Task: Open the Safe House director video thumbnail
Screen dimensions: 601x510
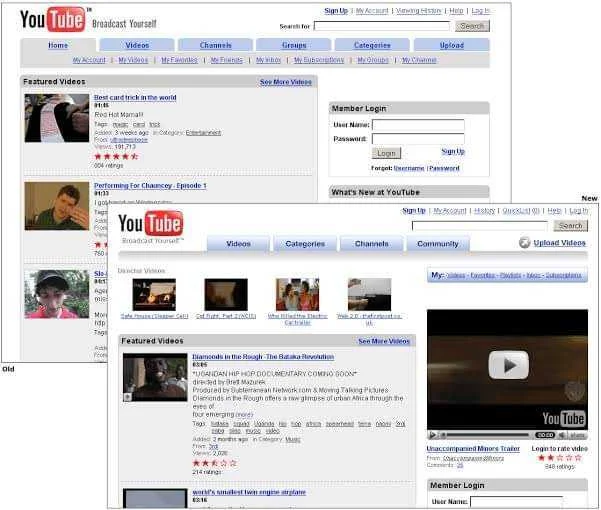Action: pyautogui.click(x=154, y=295)
